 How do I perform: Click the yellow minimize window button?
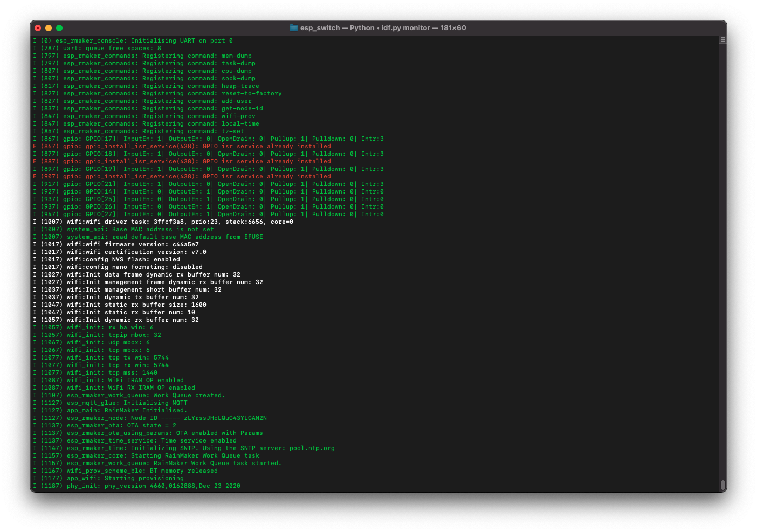pos(49,28)
